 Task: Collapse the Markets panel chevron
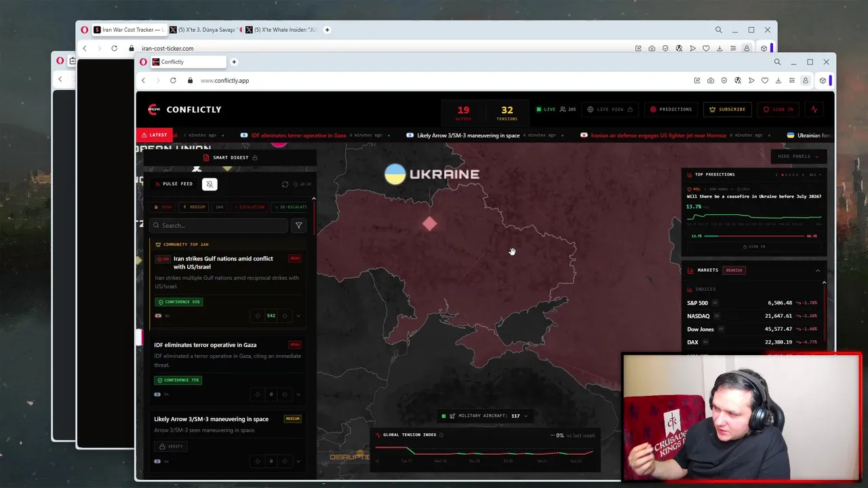(817, 270)
